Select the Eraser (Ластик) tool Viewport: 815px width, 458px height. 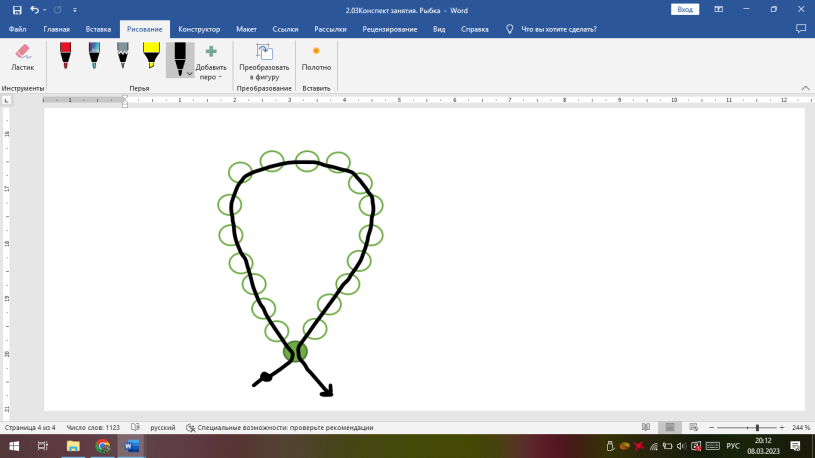[x=22, y=55]
